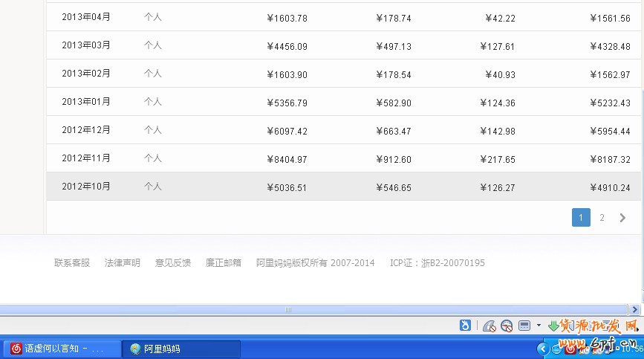Screen dimensions: 644x359
Task: Click the keyboard panel status bar icon
Action: 524,326
